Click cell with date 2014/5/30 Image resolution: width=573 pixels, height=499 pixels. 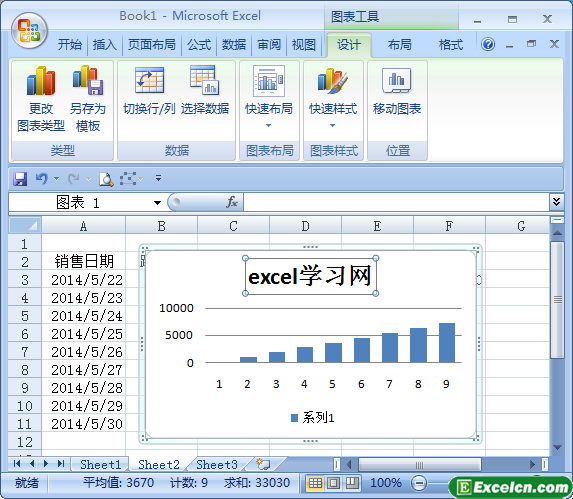(84, 423)
